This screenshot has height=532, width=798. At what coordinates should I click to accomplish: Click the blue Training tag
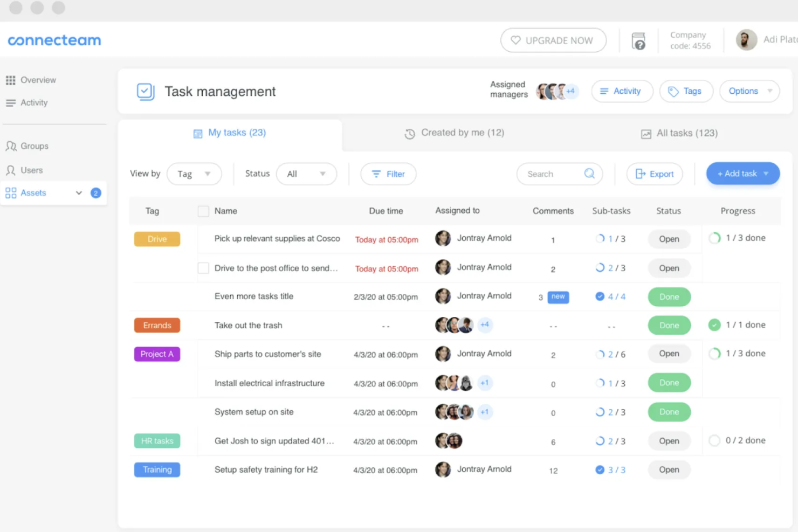point(157,469)
